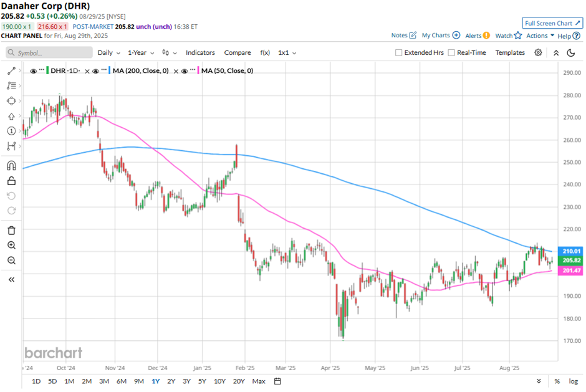Select the 2Y time range
Screen dimensions: 586x392
[x=171, y=381]
